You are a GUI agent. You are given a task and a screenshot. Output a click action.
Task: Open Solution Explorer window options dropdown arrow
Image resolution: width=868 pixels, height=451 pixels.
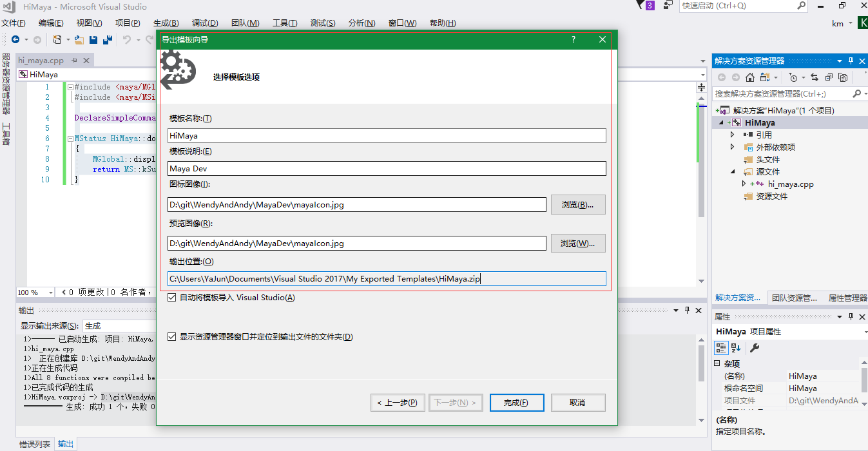[840, 61]
